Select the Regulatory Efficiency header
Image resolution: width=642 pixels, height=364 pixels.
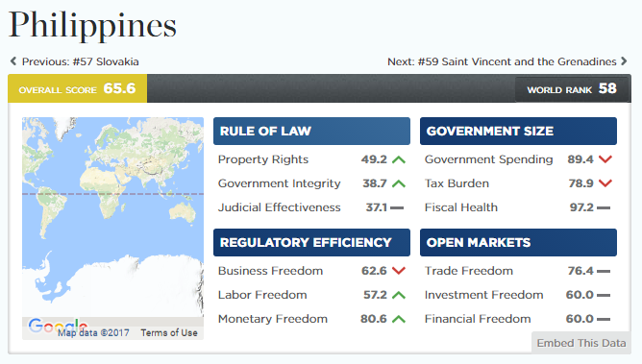tap(311, 243)
